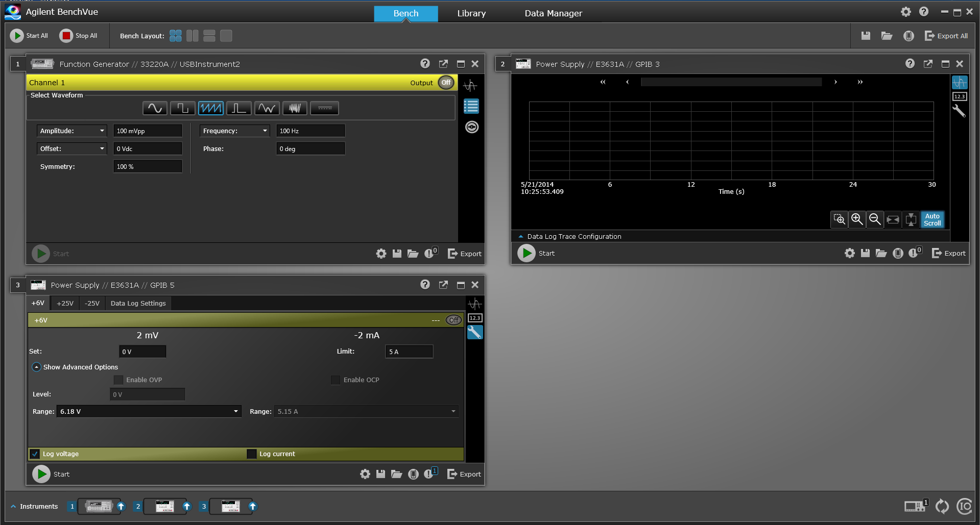Select the pulse waveform icon
The width and height of the screenshot is (980, 525).
(239, 108)
